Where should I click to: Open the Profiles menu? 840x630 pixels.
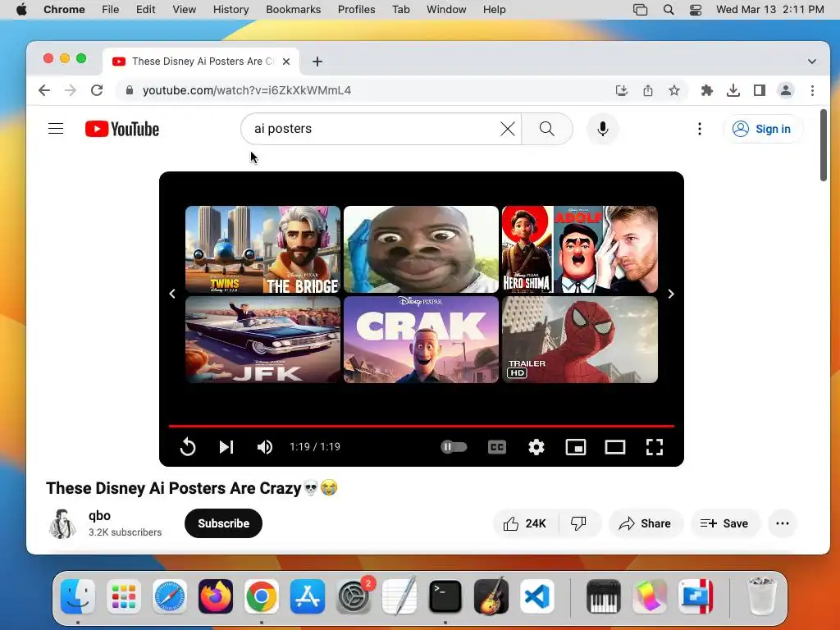[356, 10]
